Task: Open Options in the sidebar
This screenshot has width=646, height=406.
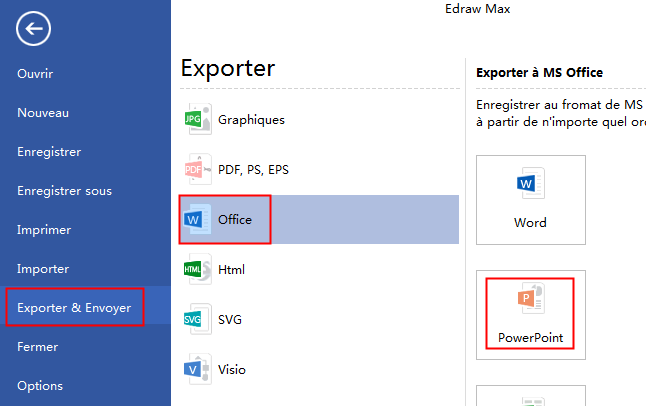Action: pyautogui.click(x=40, y=386)
